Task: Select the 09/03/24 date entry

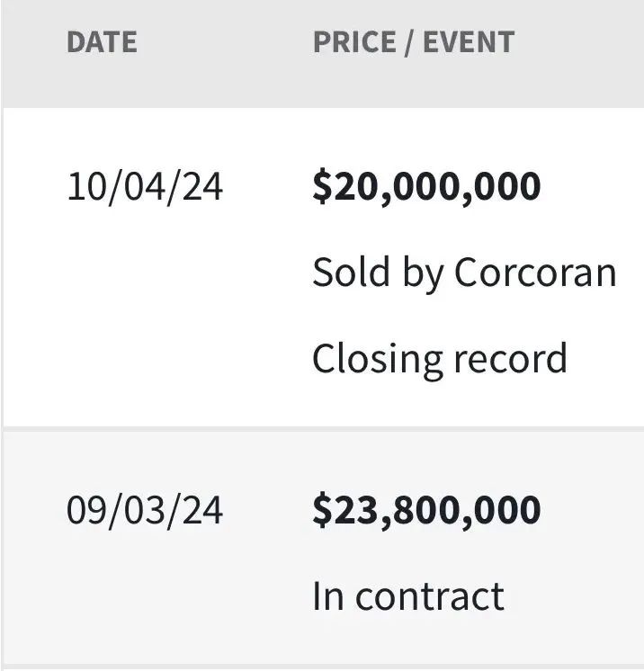Action: [x=145, y=510]
